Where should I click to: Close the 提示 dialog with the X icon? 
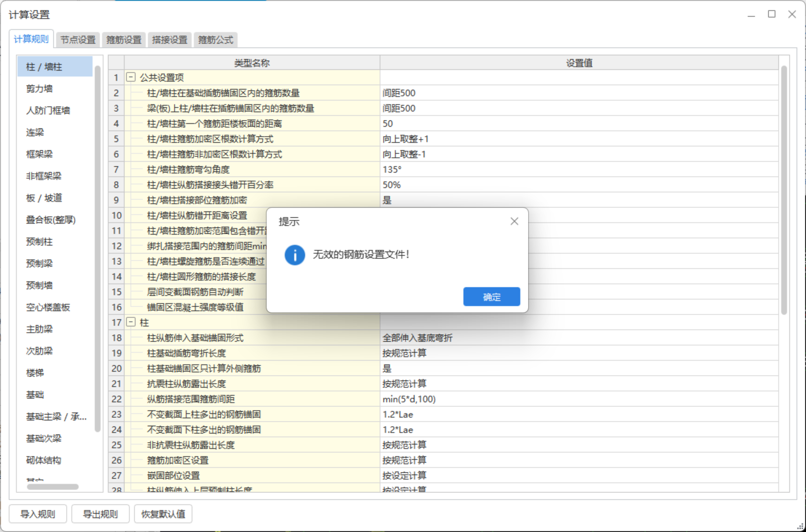pos(514,222)
